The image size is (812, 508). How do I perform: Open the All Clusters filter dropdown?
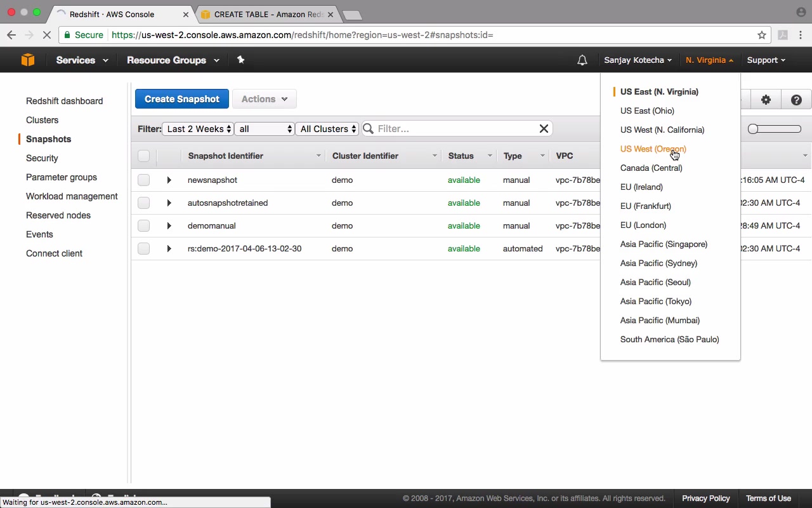(327, 129)
